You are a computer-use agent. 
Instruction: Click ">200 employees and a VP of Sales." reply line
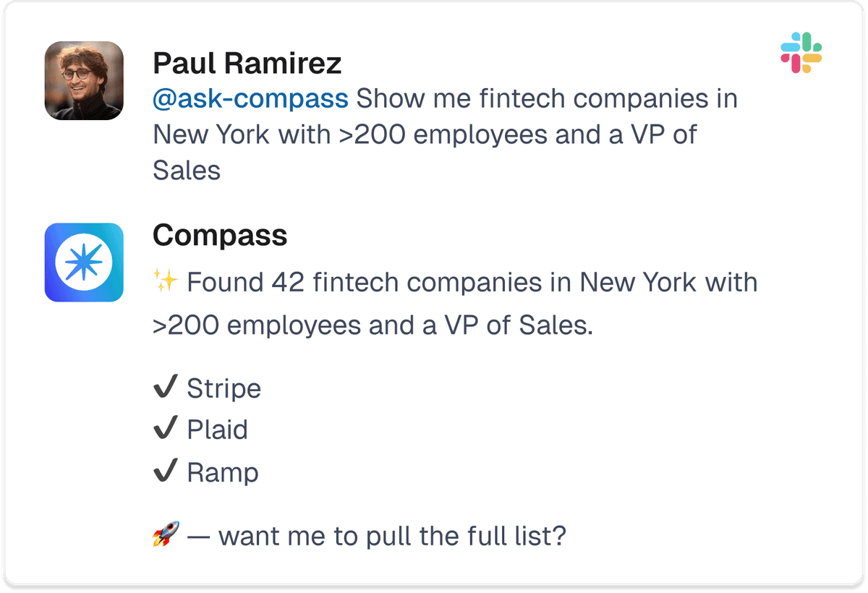coord(373,325)
